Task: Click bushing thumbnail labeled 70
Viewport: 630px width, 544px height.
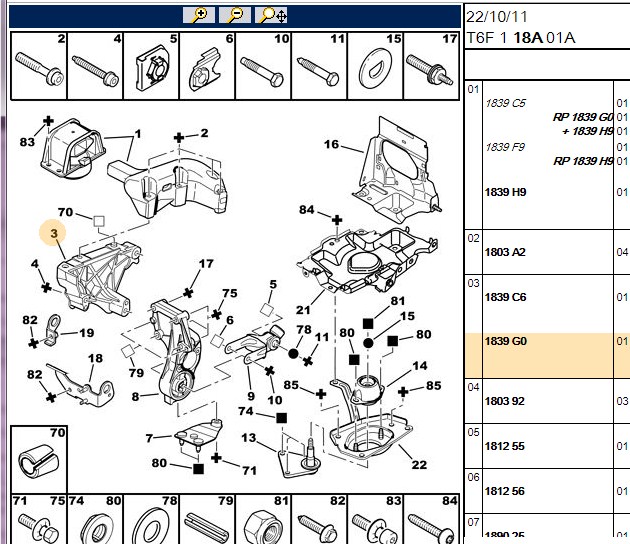Action: (39, 459)
